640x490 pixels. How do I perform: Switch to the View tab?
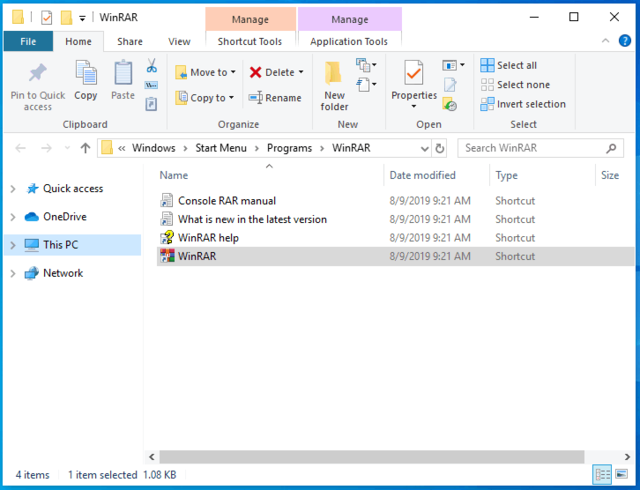click(x=179, y=42)
